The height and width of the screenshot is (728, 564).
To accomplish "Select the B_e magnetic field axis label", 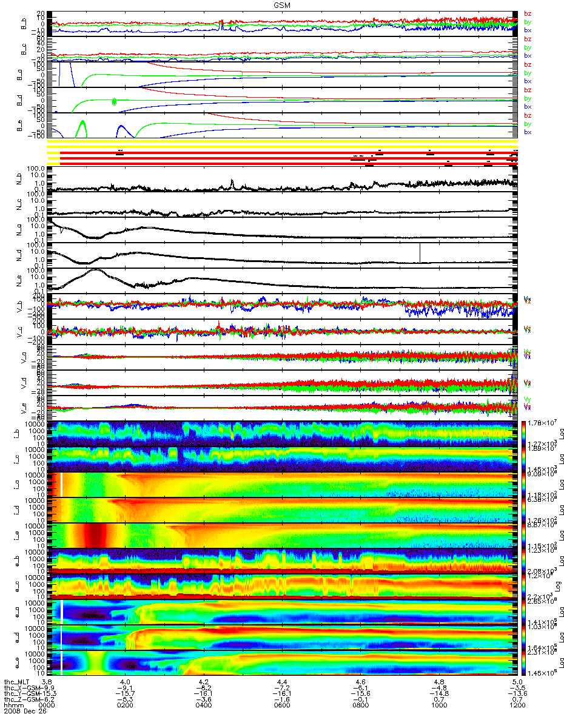I will pos(19,126).
